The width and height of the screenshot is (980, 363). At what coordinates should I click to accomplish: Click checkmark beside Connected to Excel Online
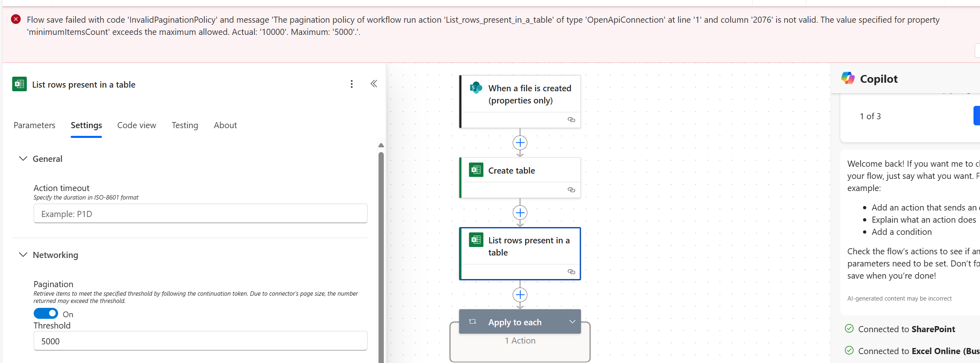pyautogui.click(x=849, y=350)
